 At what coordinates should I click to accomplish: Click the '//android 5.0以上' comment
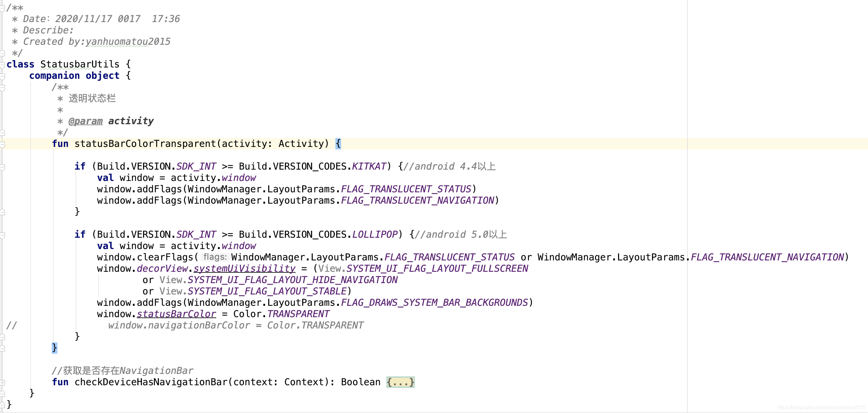click(x=460, y=235)
